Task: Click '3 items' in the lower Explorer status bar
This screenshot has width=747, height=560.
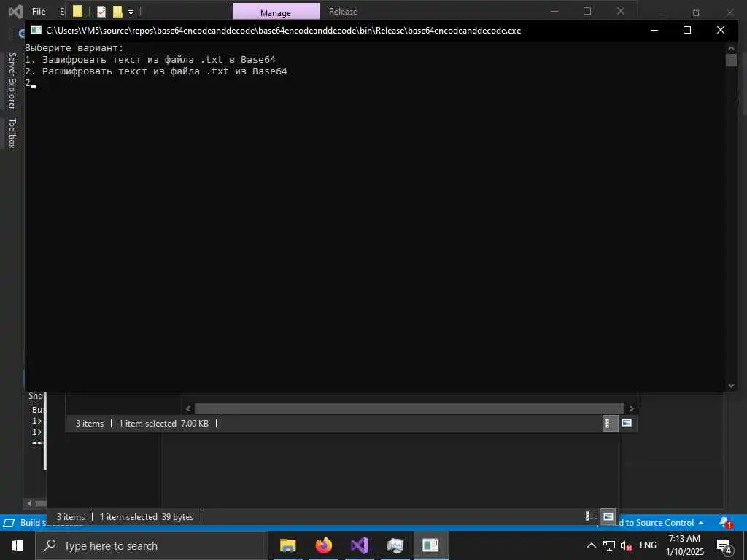Action: 71,517
